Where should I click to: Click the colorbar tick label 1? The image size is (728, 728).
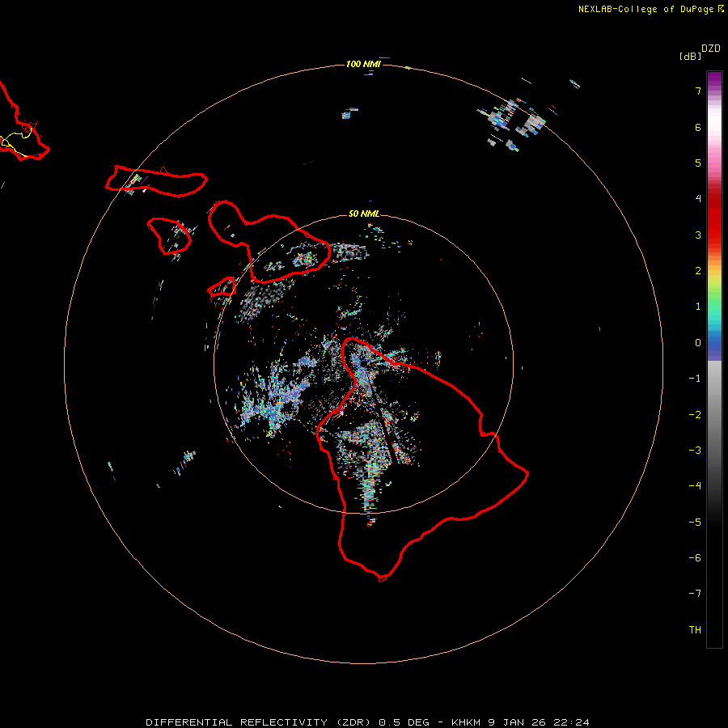[698, 307]
